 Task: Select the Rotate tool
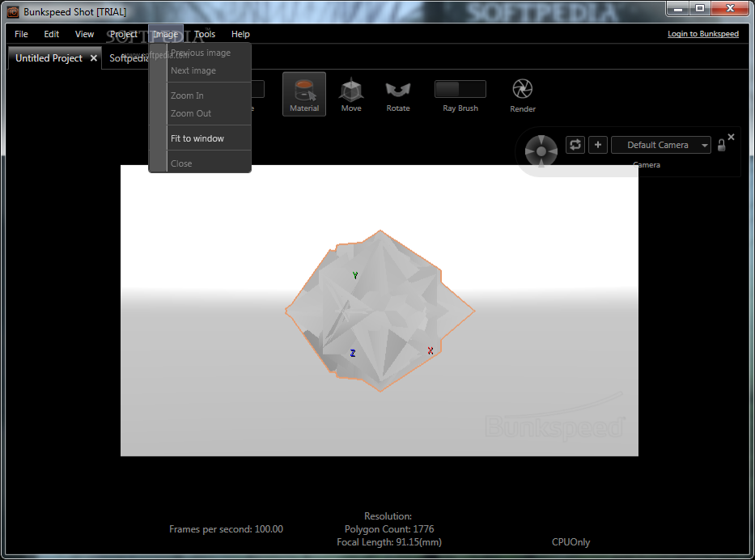click(397, 96)
